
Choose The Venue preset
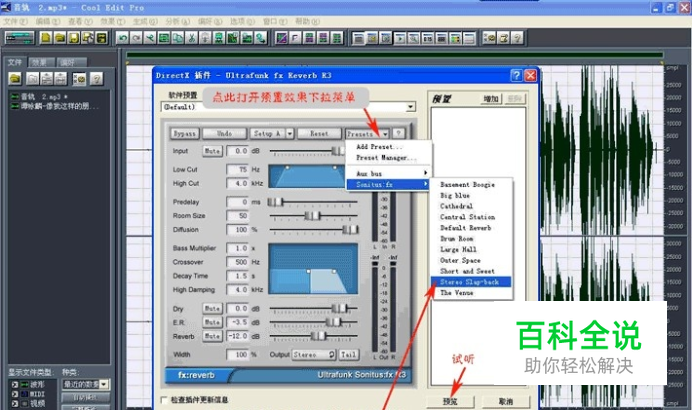pyautogui.click(x=471, y=293)
